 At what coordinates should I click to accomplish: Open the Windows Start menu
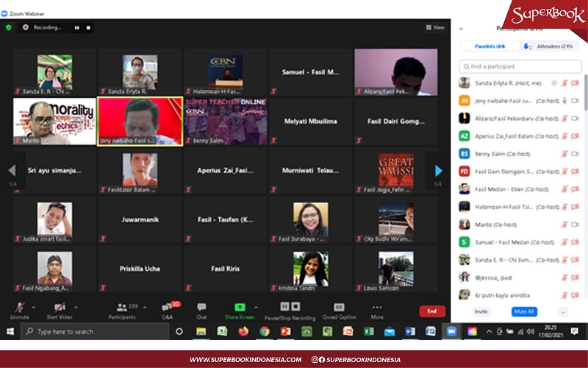[10, 332]
